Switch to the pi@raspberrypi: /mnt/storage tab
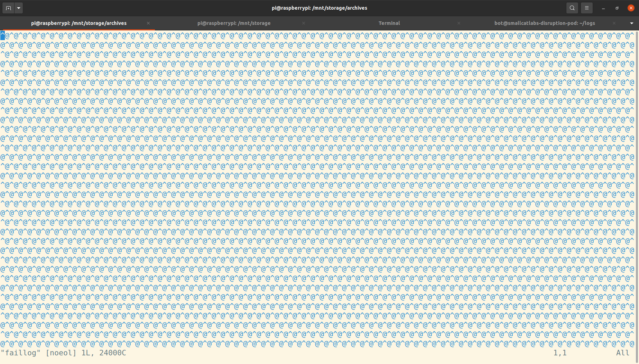Viewport: 639px width, 364px height. click(x=234, y=23)
